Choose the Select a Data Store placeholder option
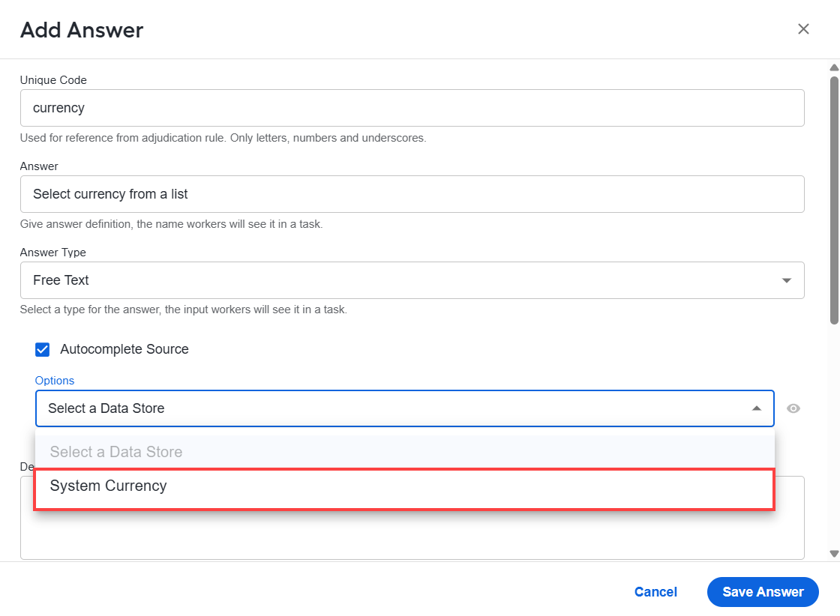Screen dimensions: 840x616 coord(404,452)
